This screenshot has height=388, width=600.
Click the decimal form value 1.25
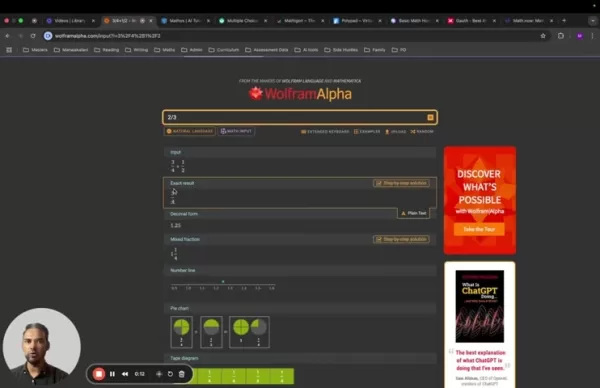click(x=176, y=225)
